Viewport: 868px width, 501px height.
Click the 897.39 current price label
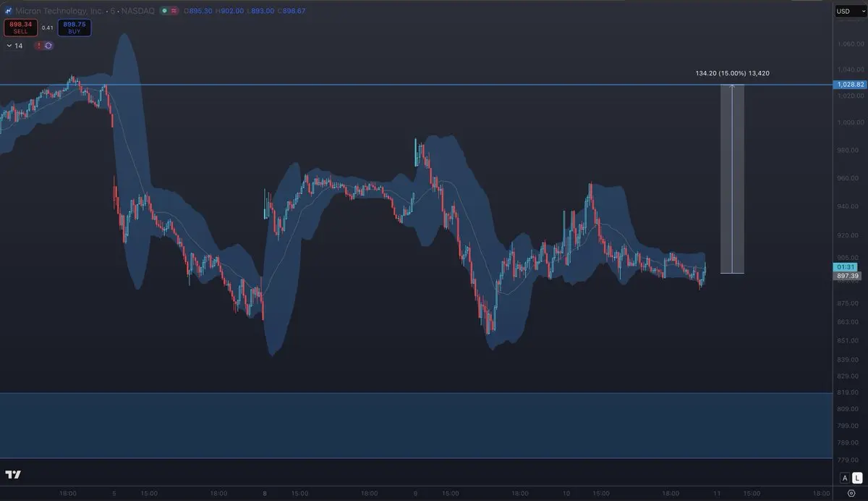pos(848,276)
